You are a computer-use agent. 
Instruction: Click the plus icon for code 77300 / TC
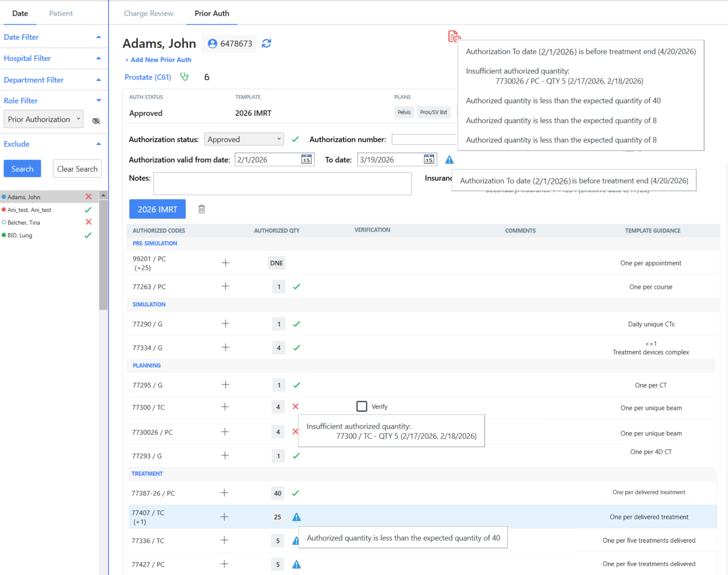click(225, 406)
